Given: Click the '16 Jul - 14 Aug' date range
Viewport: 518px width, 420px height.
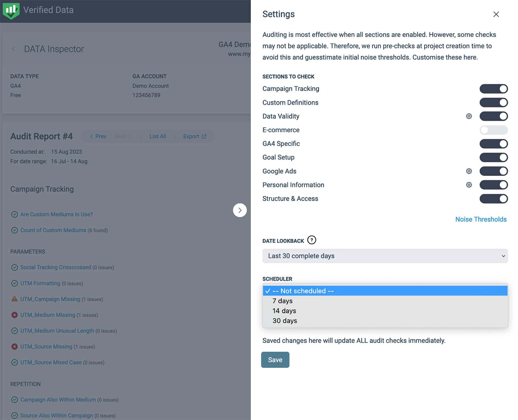Looking at the screenshot, I should (x=69, y=161).
